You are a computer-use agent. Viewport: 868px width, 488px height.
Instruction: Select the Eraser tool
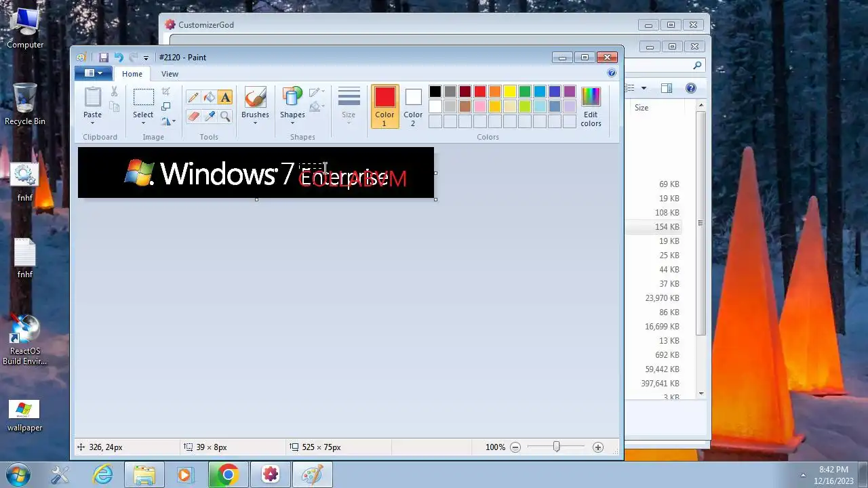pos(193,117)
